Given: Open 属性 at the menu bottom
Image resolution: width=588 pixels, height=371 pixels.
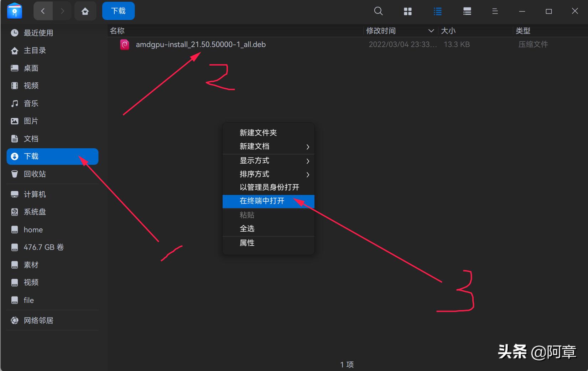Looking at the screenshot, I should (247, 243).
